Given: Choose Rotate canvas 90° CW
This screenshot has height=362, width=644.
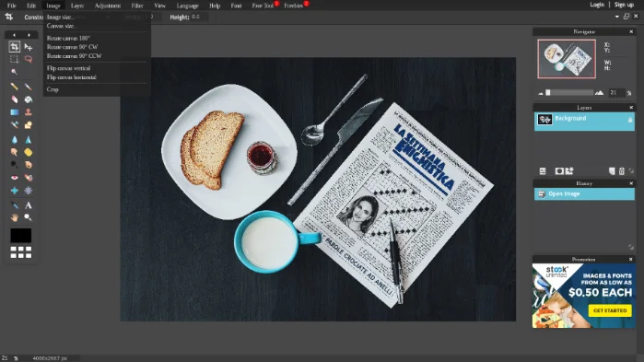Looking at the screenshot, I should pyautogui.click(x=72, y=47).
